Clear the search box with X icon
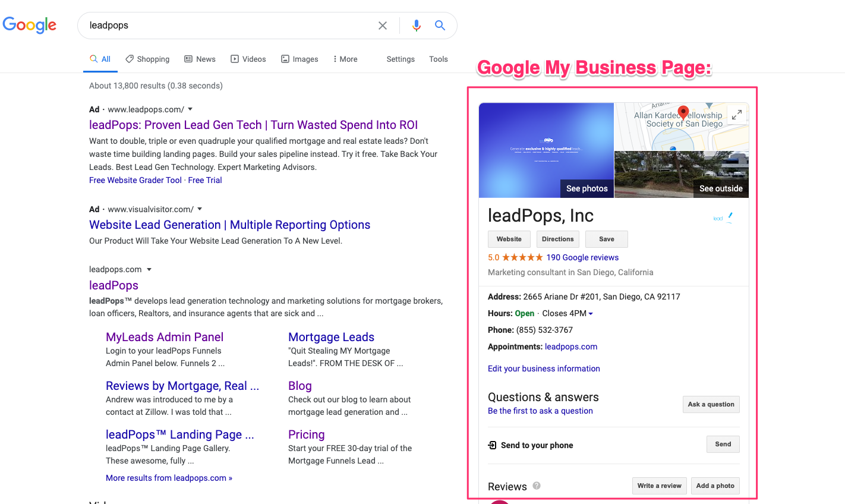The width and height of the screenshot is (845, 504). [383, 26]
